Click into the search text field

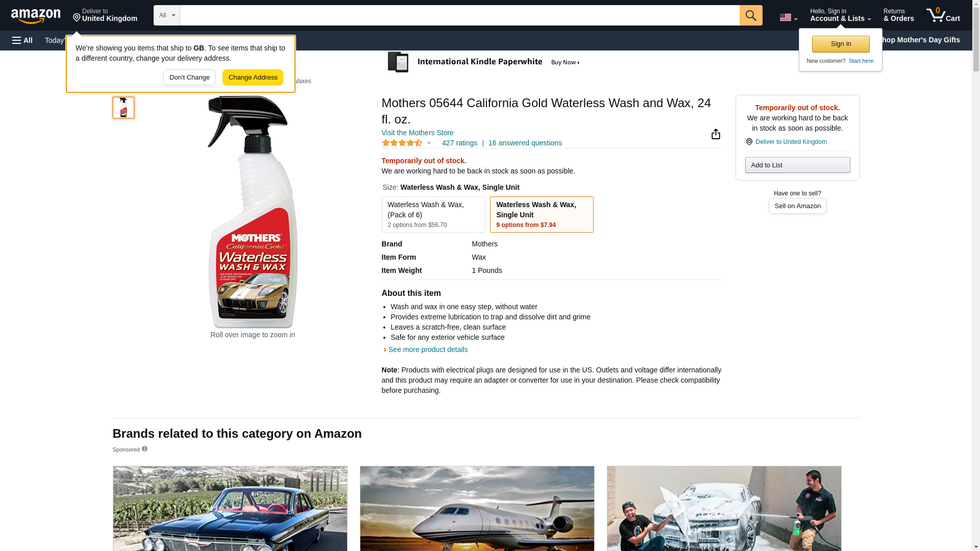click(x=459, y=15)
